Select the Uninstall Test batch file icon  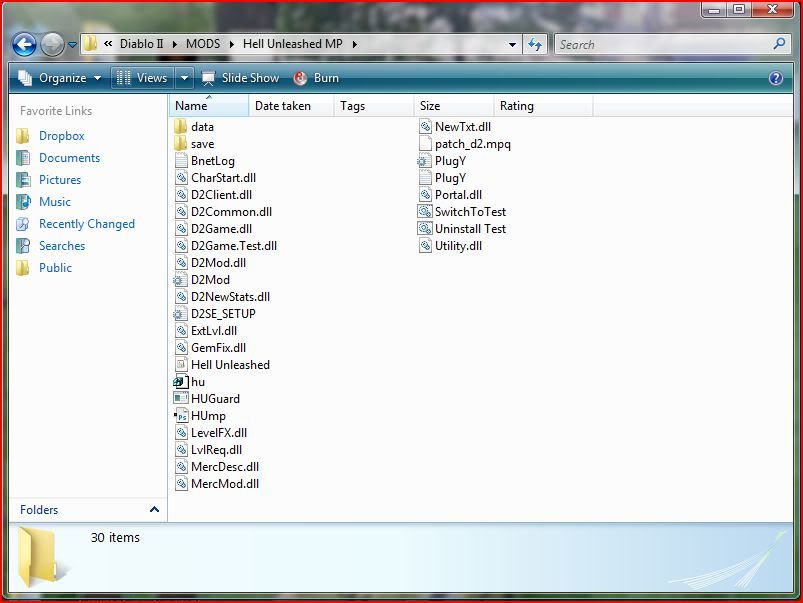tap(425, 228)
